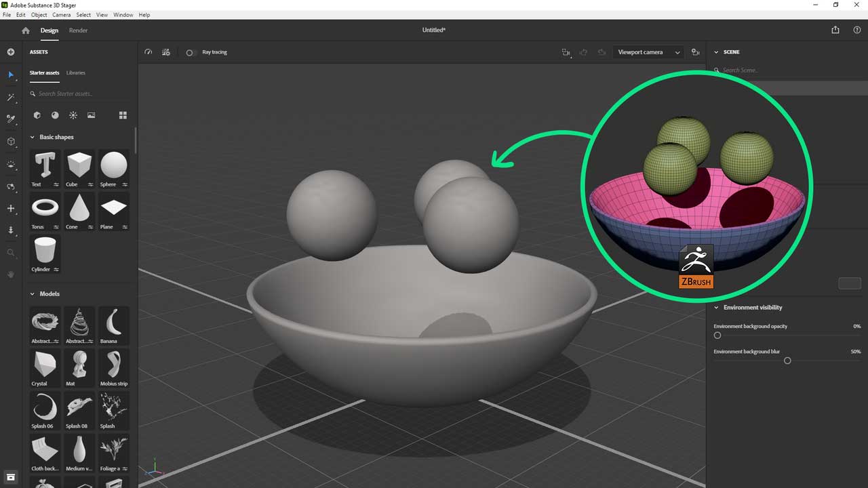Adjust Environment background opacity slider
Image resolution: width=868 pixels, height=488 pixels.
(x=717, y=335)
